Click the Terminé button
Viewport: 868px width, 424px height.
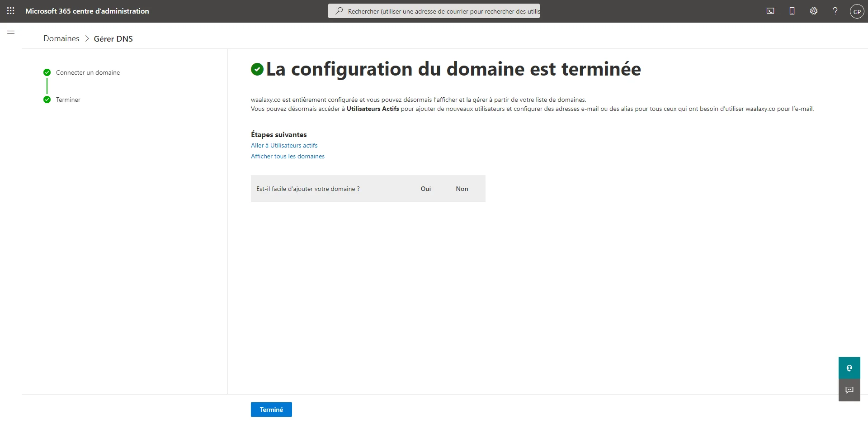click(x=271, y=410)
